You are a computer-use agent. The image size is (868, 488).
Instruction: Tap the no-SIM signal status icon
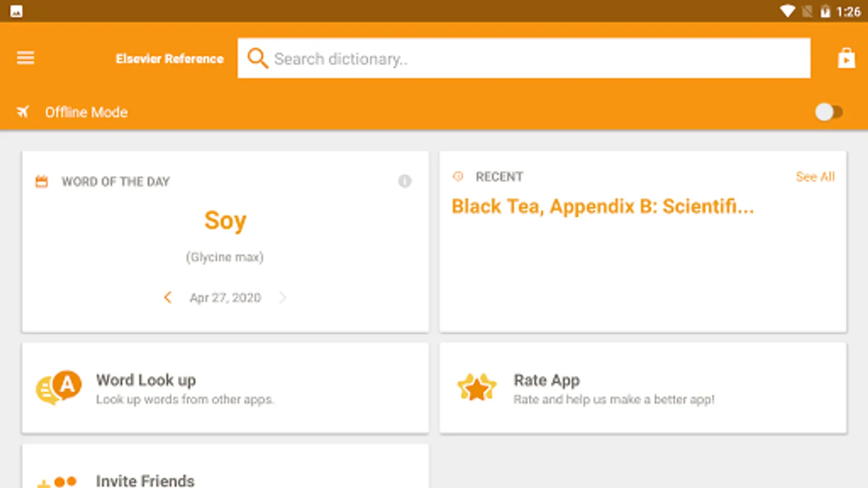pos(807,11)
